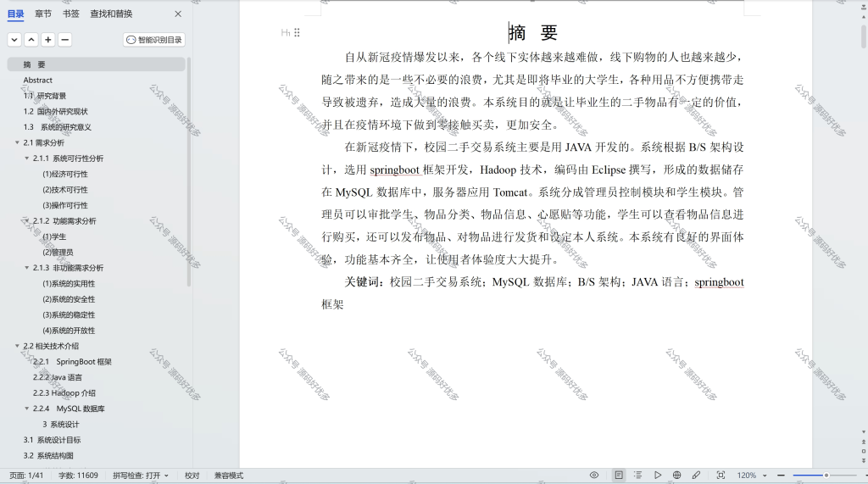Select (2)技术可行性 in outline
The image size is (868, 484).
point(65,189)
